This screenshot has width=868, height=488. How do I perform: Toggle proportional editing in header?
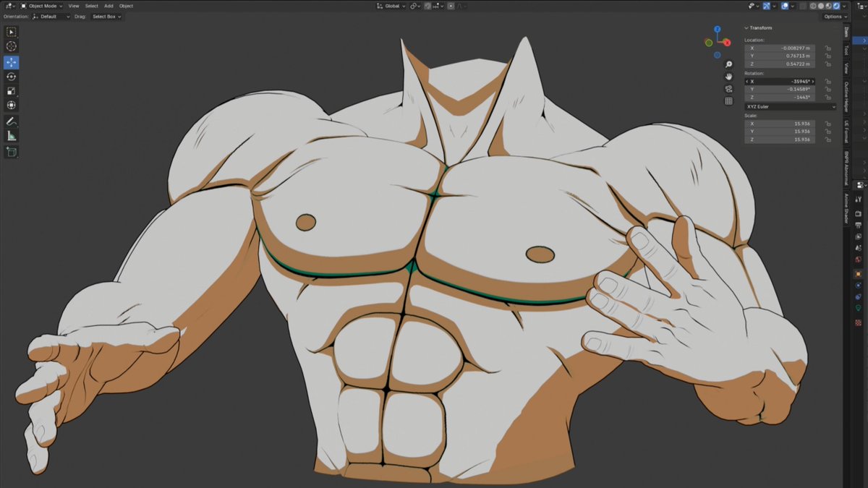451,6
